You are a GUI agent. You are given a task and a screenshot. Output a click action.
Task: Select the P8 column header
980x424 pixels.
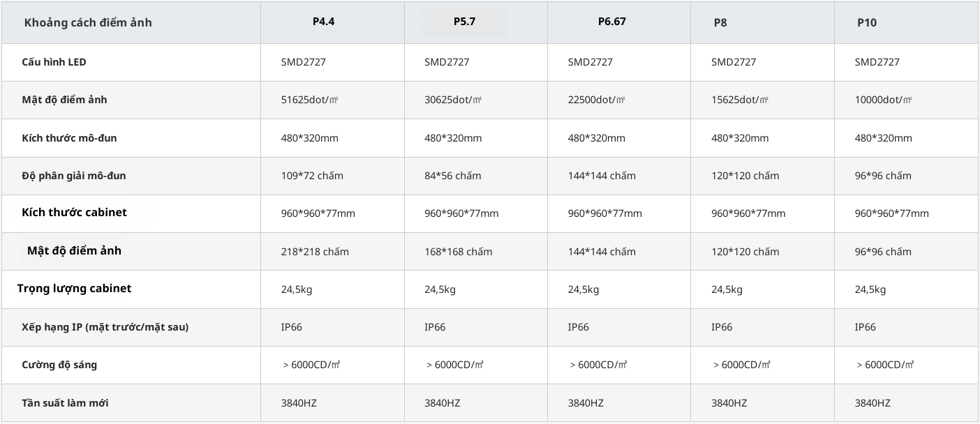click(x=720, y=22)
